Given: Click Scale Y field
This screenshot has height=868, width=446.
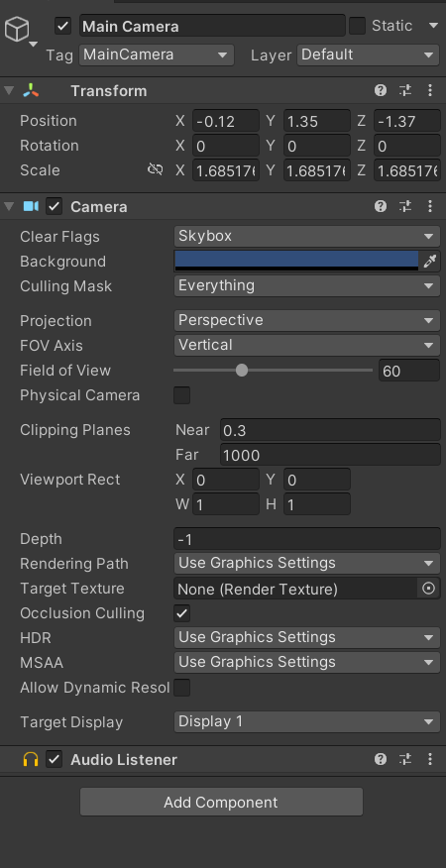Looking at the screenshot, I should tap(317, 170).
